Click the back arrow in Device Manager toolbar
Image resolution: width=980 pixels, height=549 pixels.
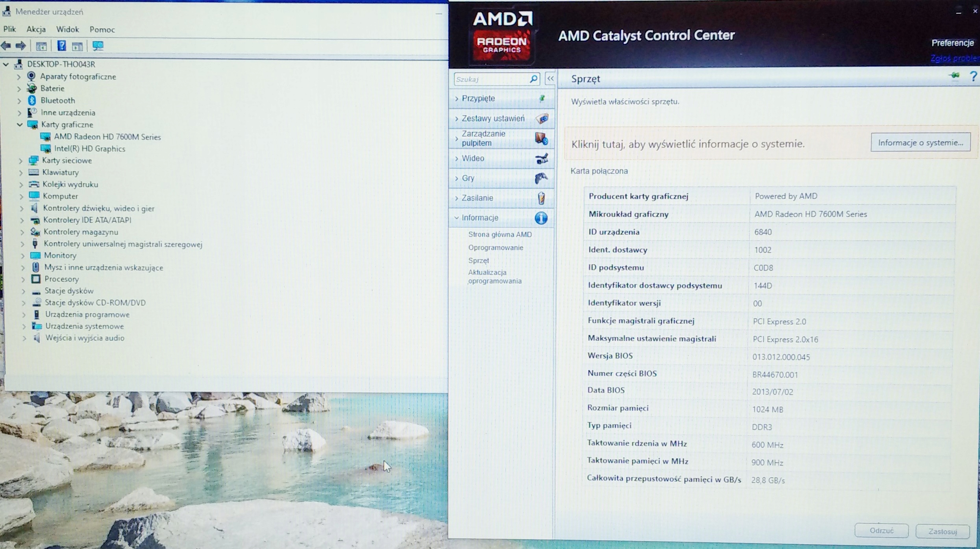[x=6, y=46]
